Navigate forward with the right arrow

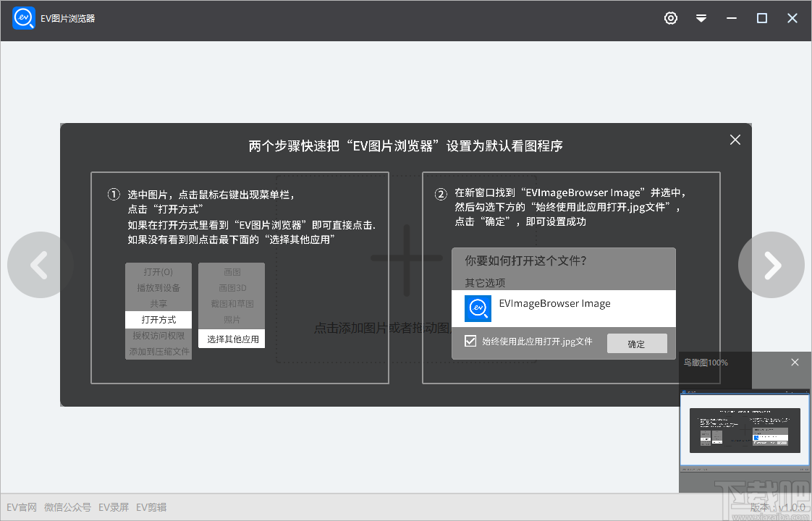click(771, 265)
